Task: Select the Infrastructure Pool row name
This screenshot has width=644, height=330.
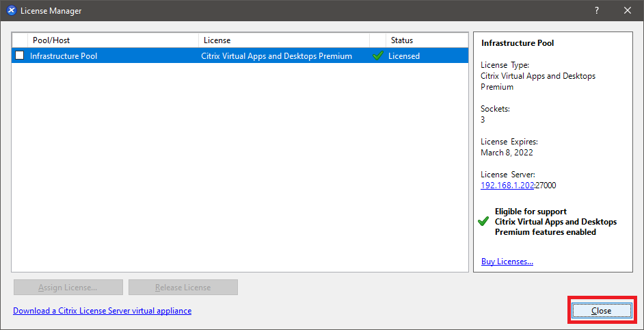Action: tap(64, 56)
